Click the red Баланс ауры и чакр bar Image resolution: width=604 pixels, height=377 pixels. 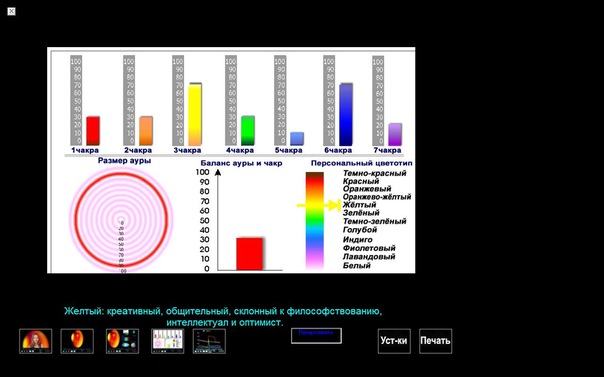[250, 254]
